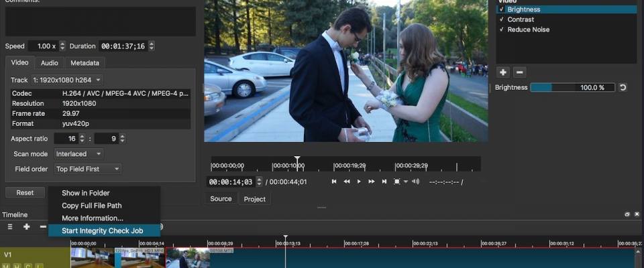644x268 pixels.
Task: Click the Speed value stepper arrows
Action: click(x=62, y=46)
